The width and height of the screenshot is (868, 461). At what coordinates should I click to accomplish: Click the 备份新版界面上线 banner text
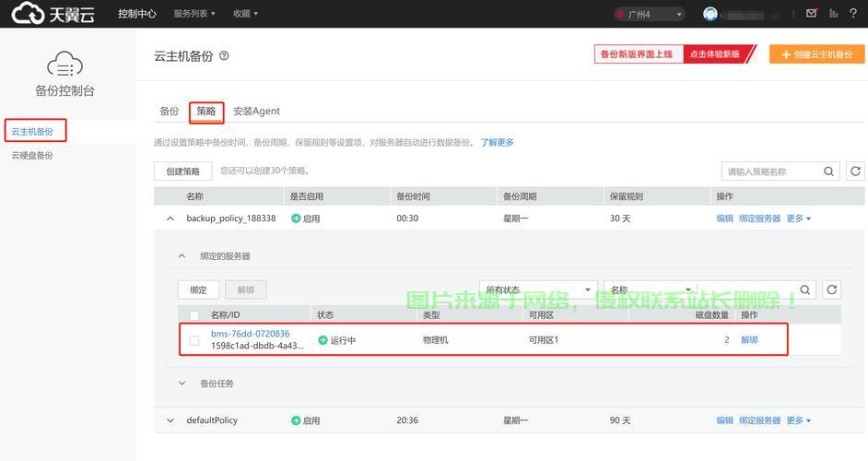pos(637,54)
